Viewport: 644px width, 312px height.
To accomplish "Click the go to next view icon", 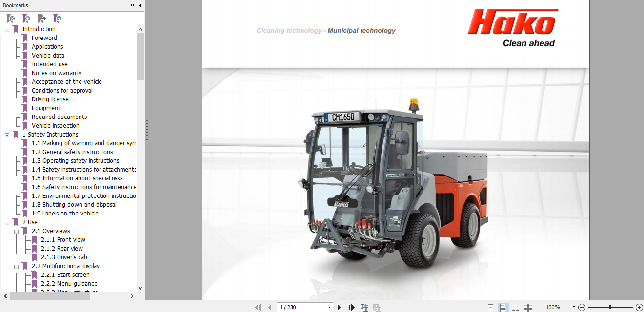I will [377, 307].
